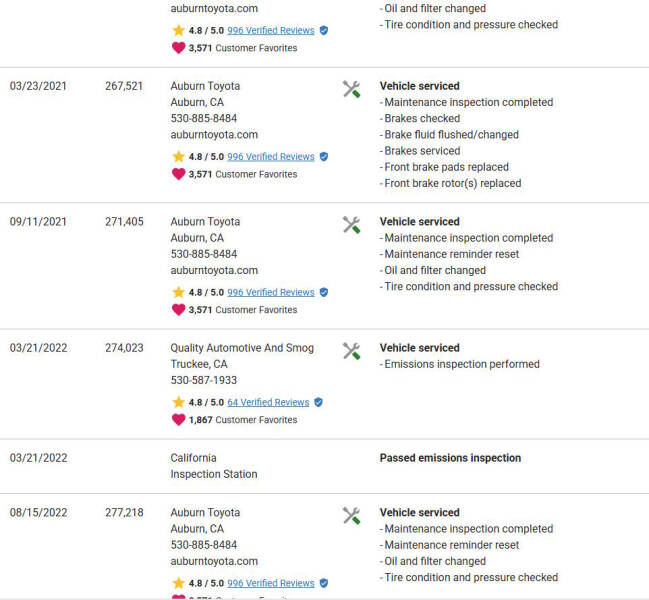Click the star rating icon for 09/11/2021
Screen dimensions: 649x600
(x=178, y=292)
